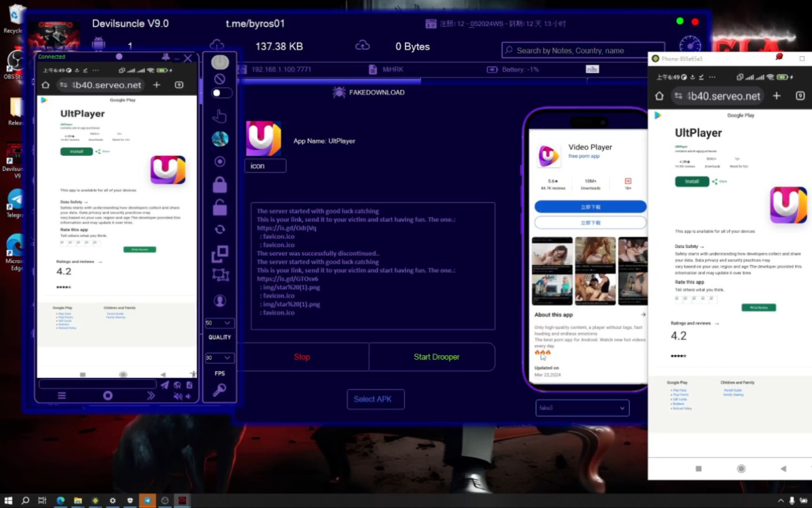Click the Android robot icon in header
The image size is (812, 508).
tap(98, 45)
